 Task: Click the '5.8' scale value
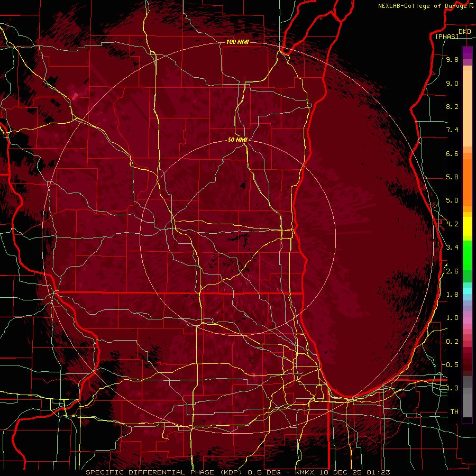click(452, 177)
